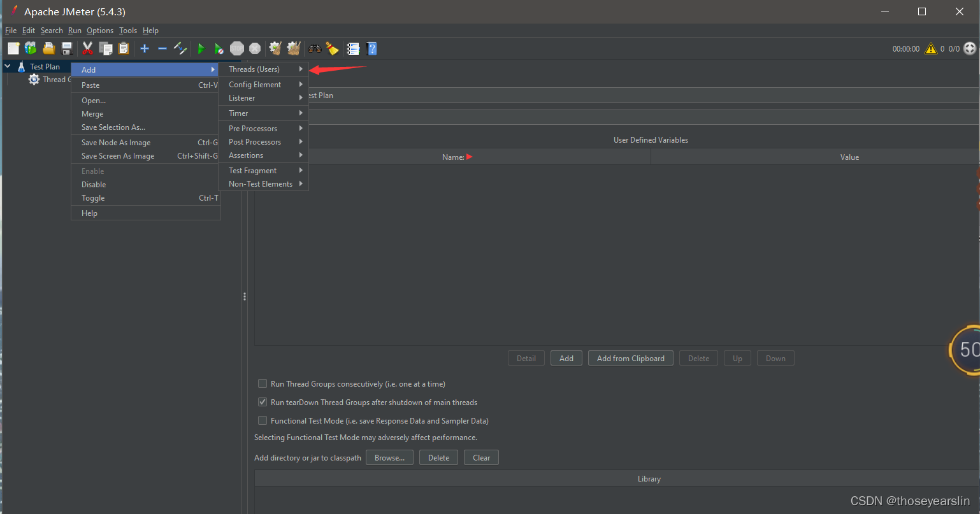The image size is (980, 514).
Task: Enable Run Thread Groups consecutively checkbox
Action: [262, 383]
